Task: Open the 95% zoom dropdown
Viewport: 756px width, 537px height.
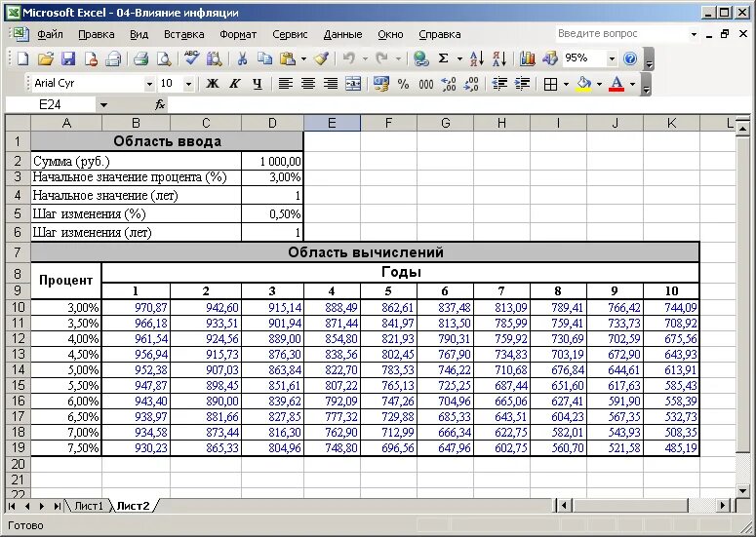Action: [x=612, y=58]
